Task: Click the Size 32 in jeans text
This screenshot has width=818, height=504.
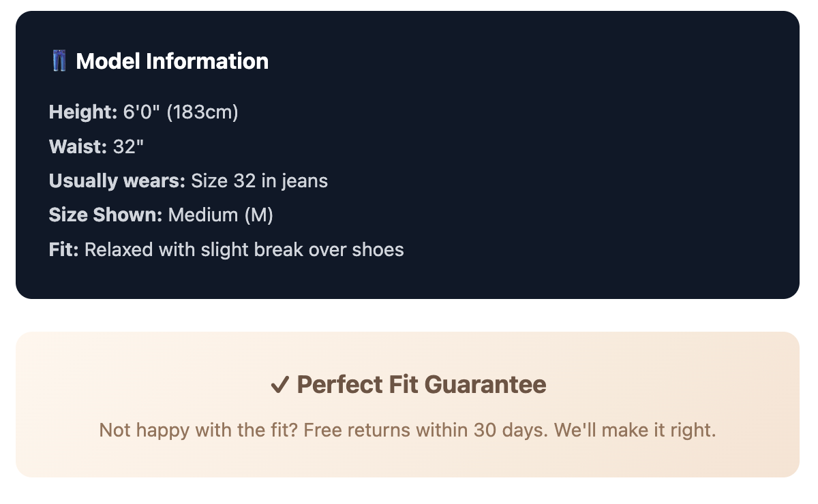Action: click(259, 180)
